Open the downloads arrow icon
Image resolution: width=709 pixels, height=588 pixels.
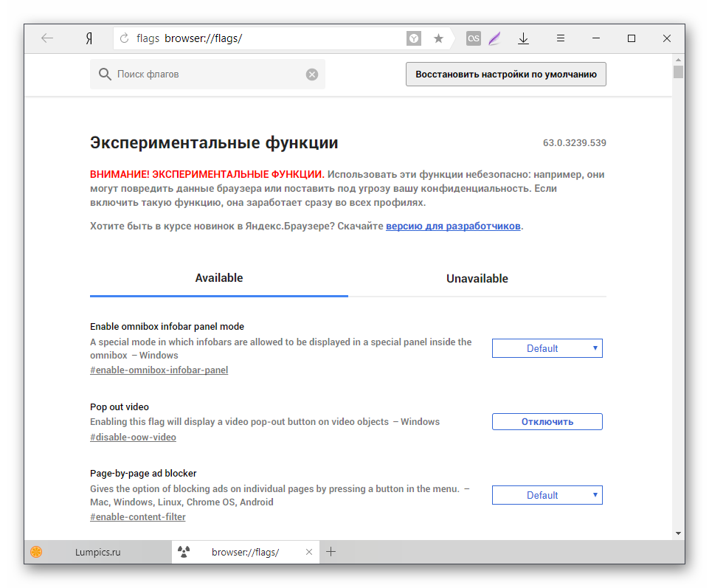[523, 38]
